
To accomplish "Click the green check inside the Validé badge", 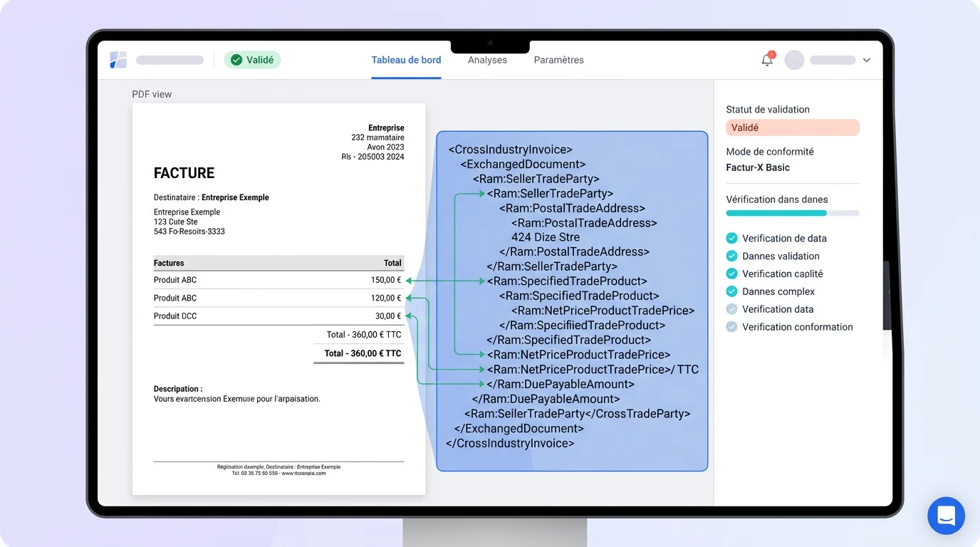I will pos(236,60).
